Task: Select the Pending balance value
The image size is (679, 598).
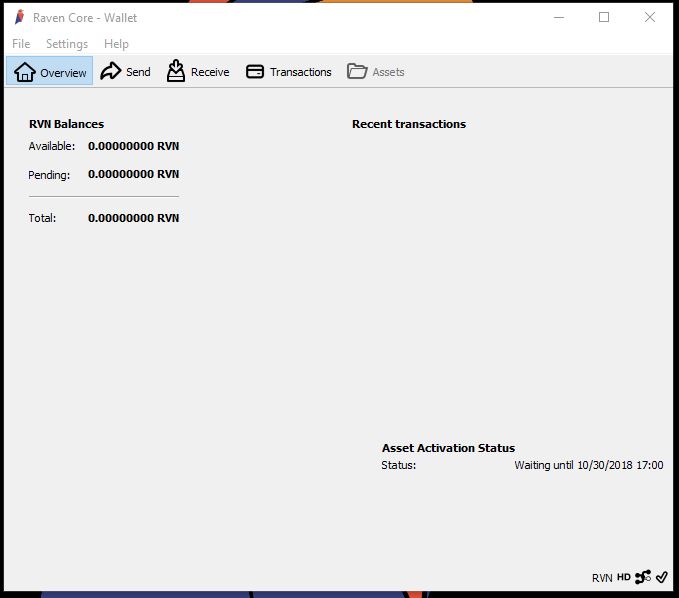Action: point(133,174)
